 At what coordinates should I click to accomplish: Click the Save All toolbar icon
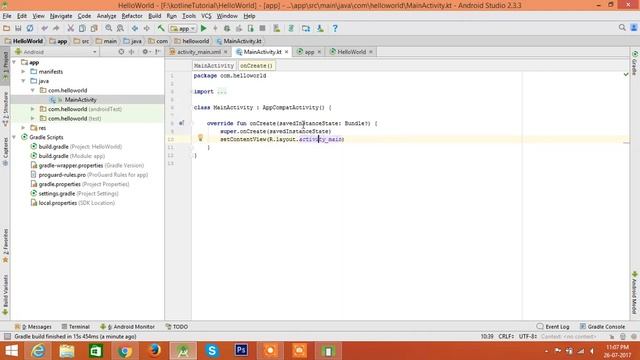18,28
